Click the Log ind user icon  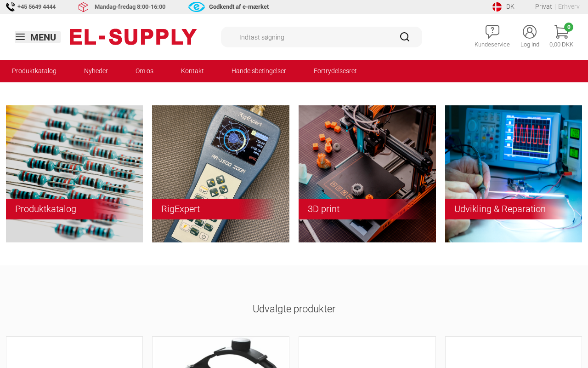[530, 32]
